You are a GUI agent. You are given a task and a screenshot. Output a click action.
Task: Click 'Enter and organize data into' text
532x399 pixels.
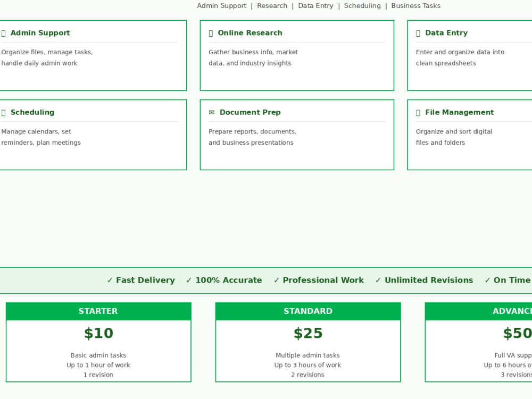click(x=460, y=52)
